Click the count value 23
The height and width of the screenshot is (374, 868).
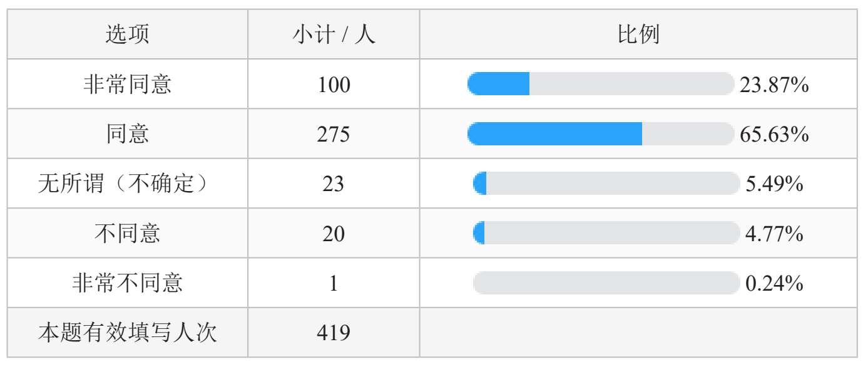(334, 184)
